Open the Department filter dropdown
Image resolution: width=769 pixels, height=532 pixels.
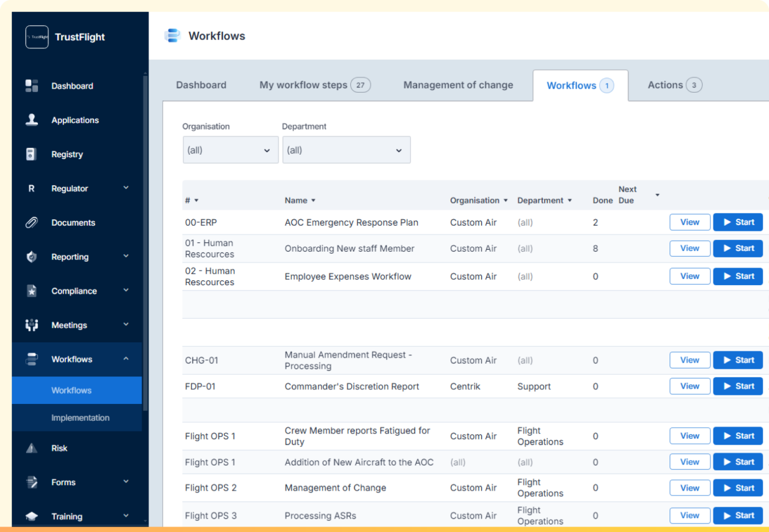[x=346, y=150]
